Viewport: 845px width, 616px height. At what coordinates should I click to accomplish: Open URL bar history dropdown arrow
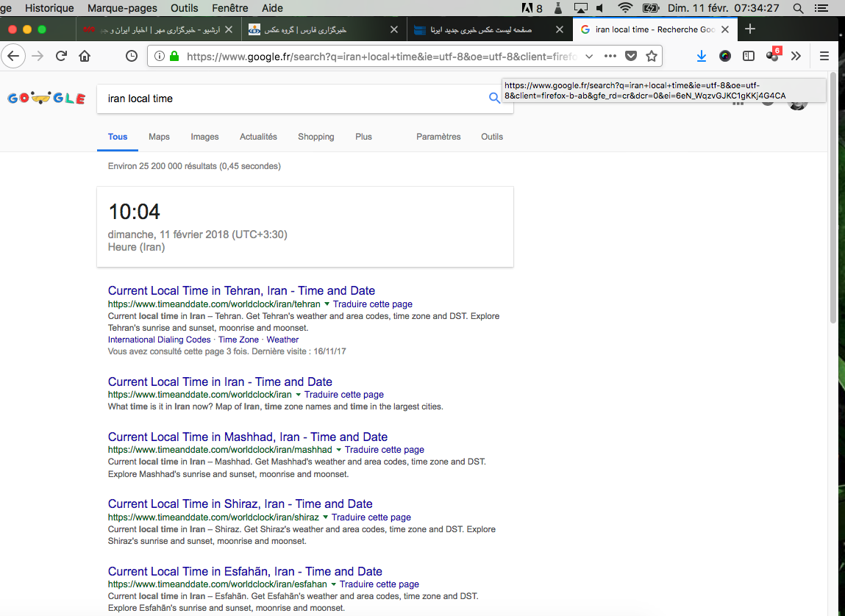[x=589, y=56]
